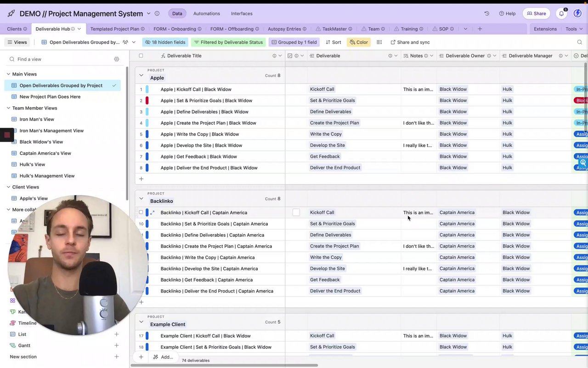Image resolution: width=588 pixels, height=368 pixels.
Task: Open the Autopsy Entries table tab
Action: pos(287,29)
